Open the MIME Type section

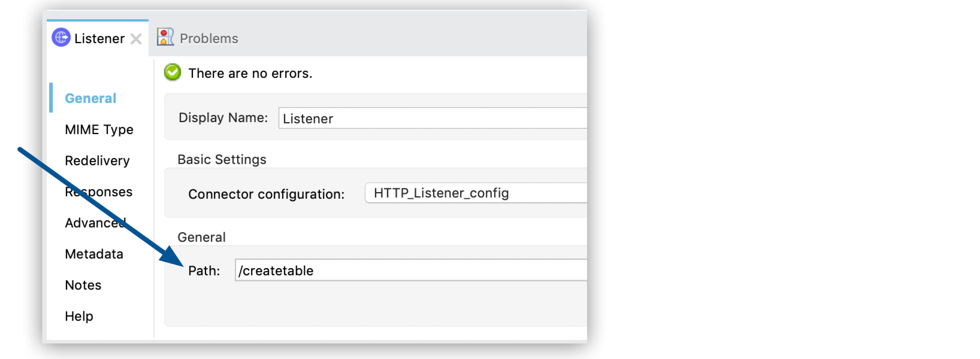pos(99,129)
